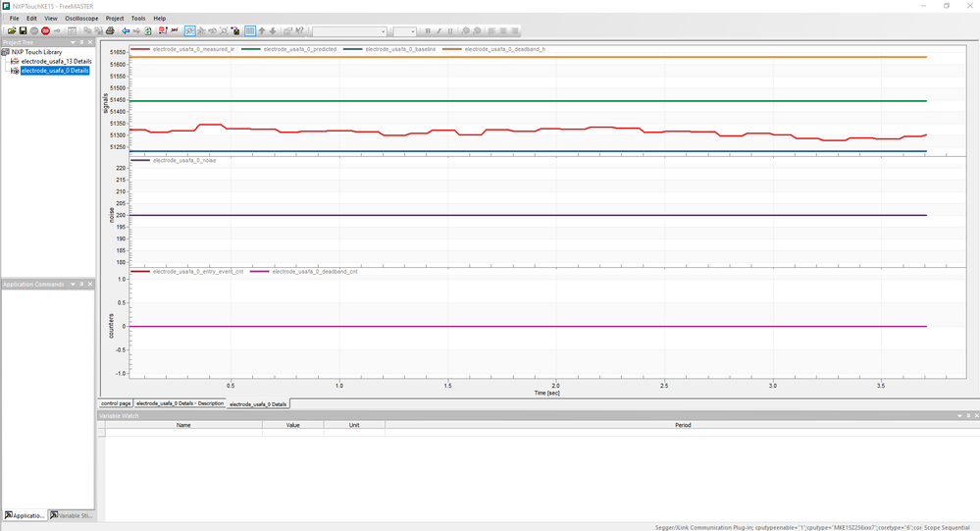This screenshot has height=531, width=980.
Task: Click the red Stop communication icon
Action: tap(46, 30)
